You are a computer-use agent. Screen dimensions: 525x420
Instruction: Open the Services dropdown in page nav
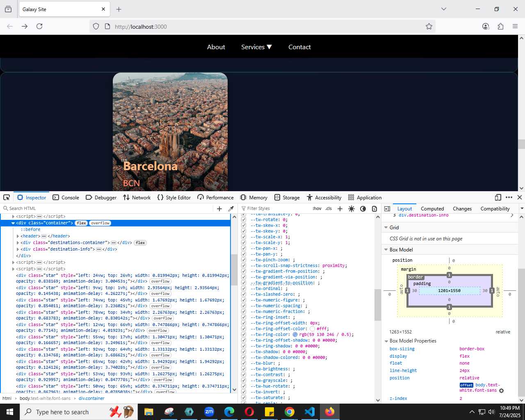256,47
